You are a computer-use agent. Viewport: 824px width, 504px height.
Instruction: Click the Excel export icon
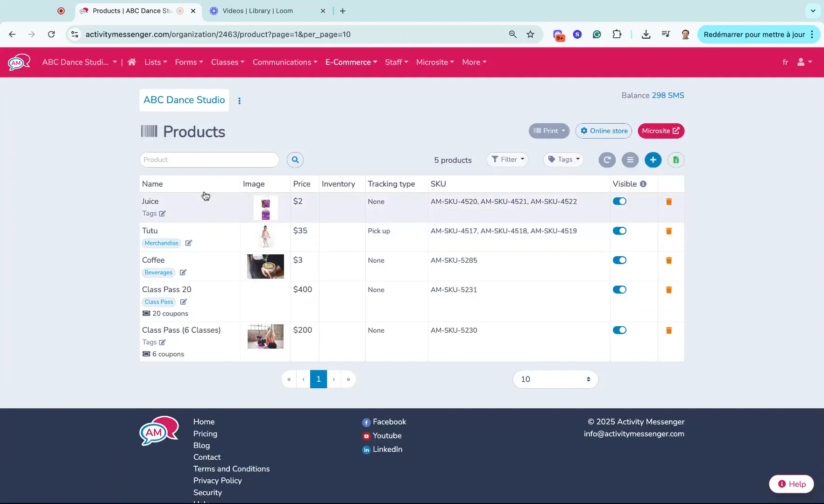pyautogui.click(x=675, y=160)
